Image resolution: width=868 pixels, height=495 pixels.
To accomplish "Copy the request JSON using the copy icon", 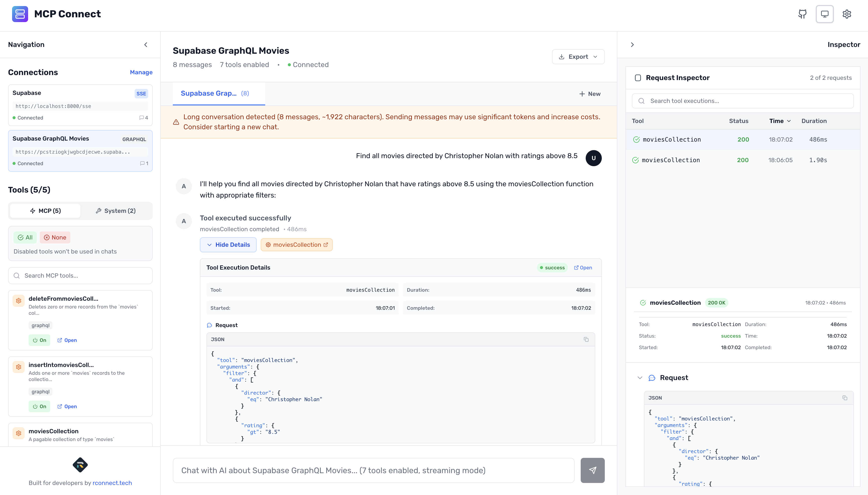I will point(586,339).
